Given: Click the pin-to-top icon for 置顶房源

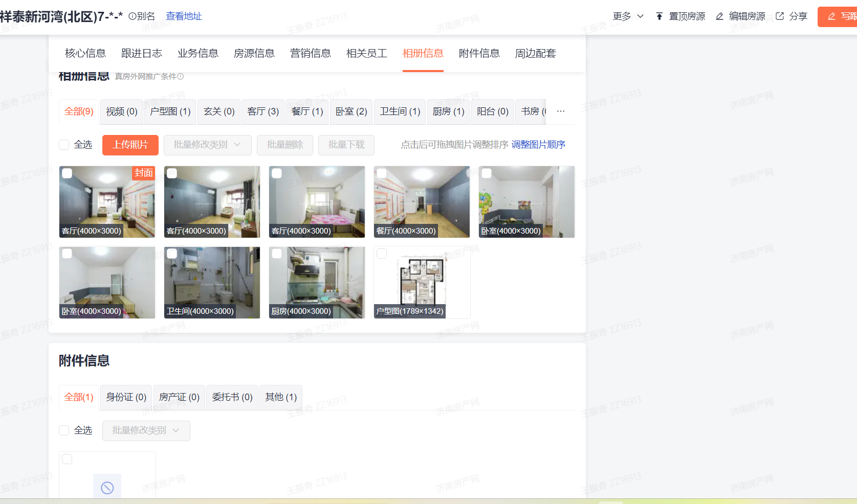Looking at the screenshot, I should pyautogui.click(x=660, y=16).
